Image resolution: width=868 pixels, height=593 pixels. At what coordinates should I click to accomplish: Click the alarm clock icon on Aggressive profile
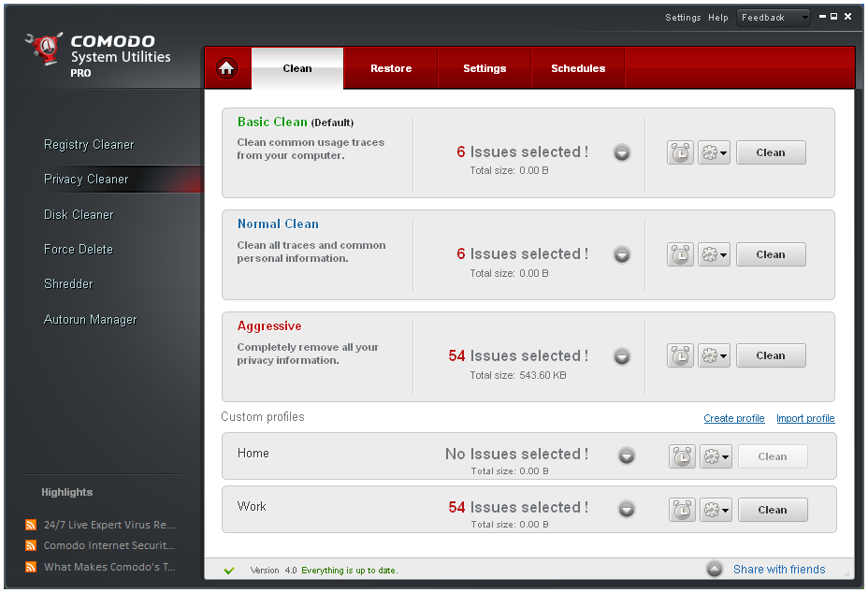tap(680, 355)
